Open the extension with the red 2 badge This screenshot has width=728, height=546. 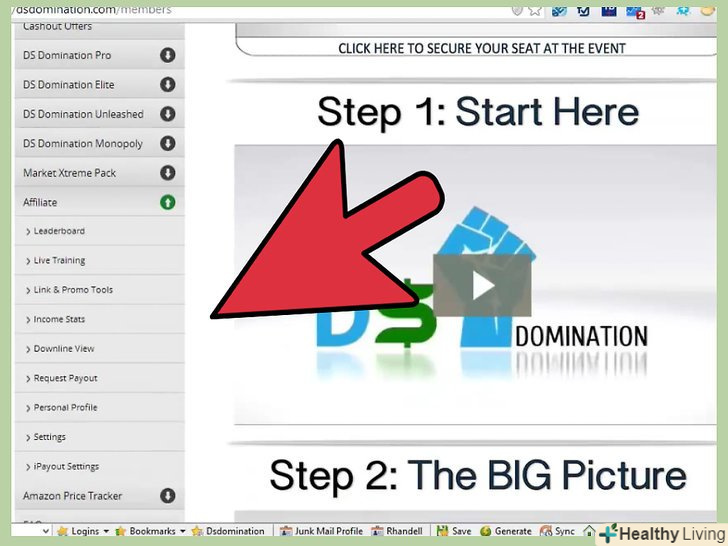click(635, 11)
